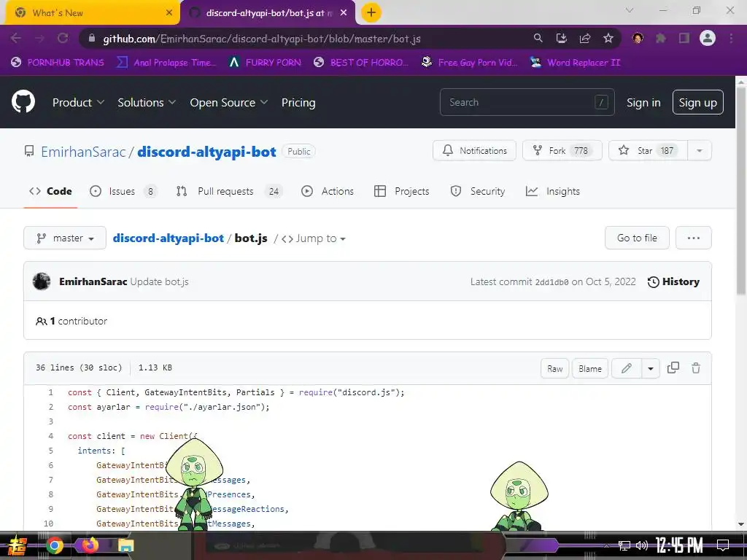Screen dimensions: 747x560
Task: Click the extension avatar icon in toolbar
Action: (638, 38)
